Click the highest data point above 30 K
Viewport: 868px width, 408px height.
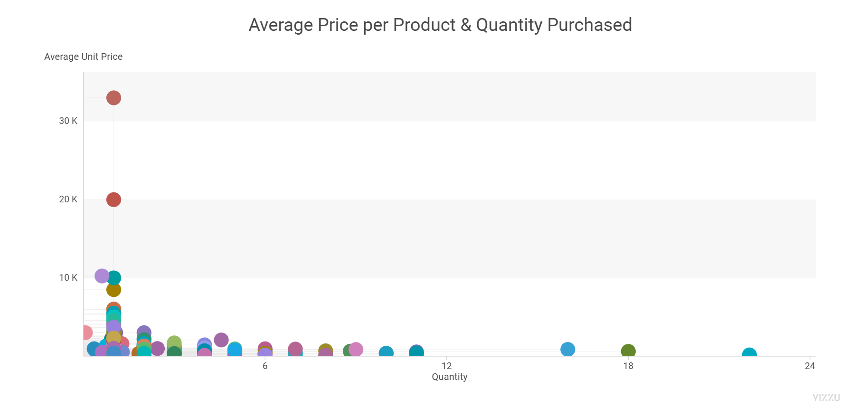pos(113,98)
